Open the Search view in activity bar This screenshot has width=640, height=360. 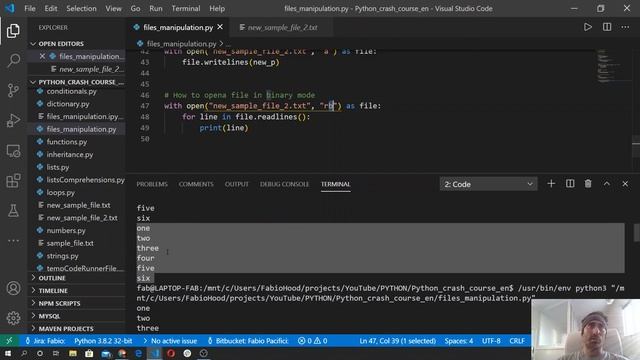point(13,60)
